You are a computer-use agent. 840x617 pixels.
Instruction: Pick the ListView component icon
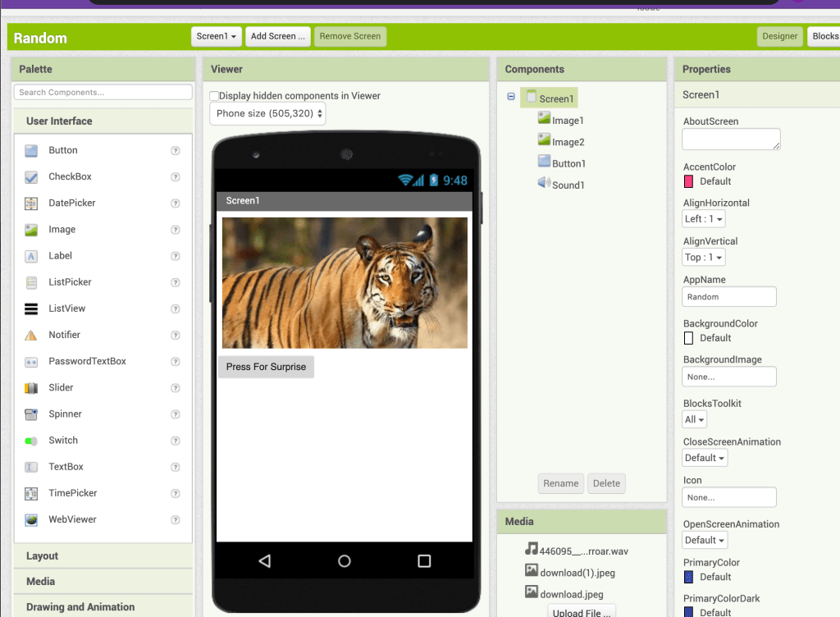31,309
